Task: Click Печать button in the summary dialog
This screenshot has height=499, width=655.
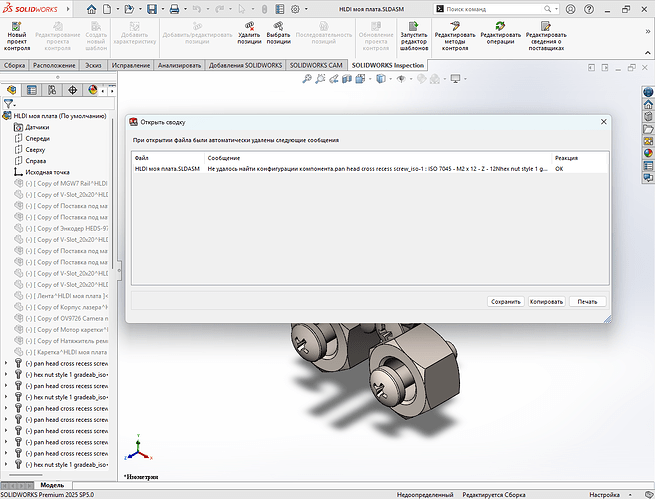Action: [587, 301]
